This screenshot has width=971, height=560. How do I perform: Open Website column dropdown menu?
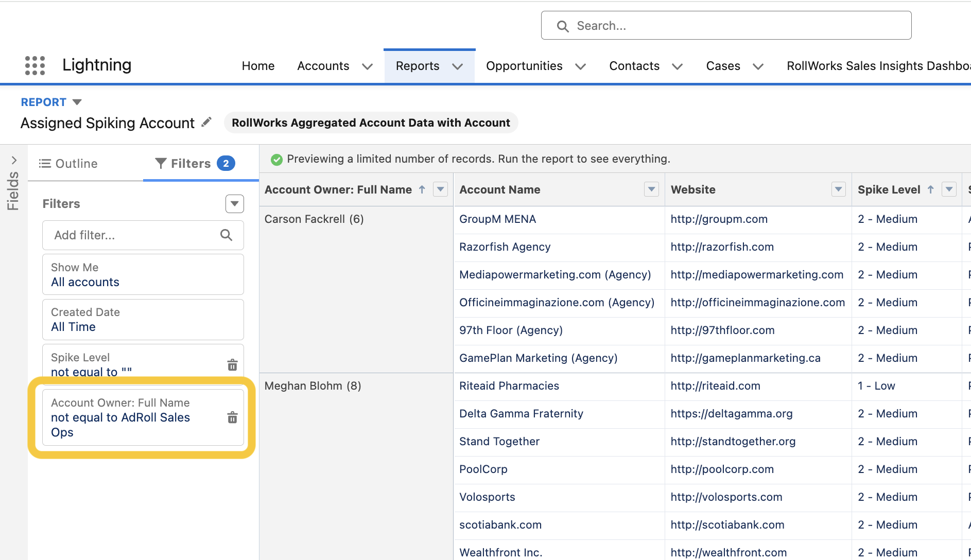[x=838, y=189]
